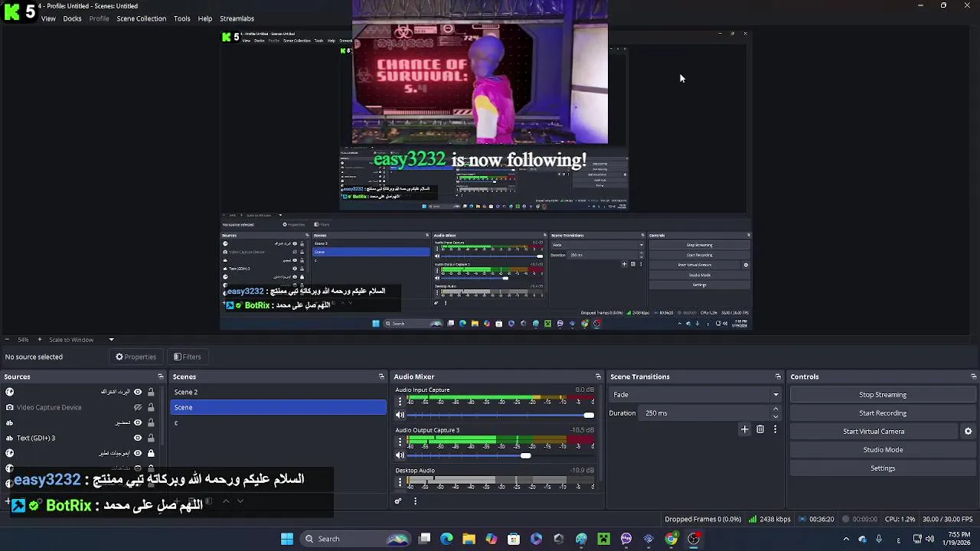980x551 pixels.
Task: Click the Text (GDI+) 3 source type icon
Action: point(9,438)
